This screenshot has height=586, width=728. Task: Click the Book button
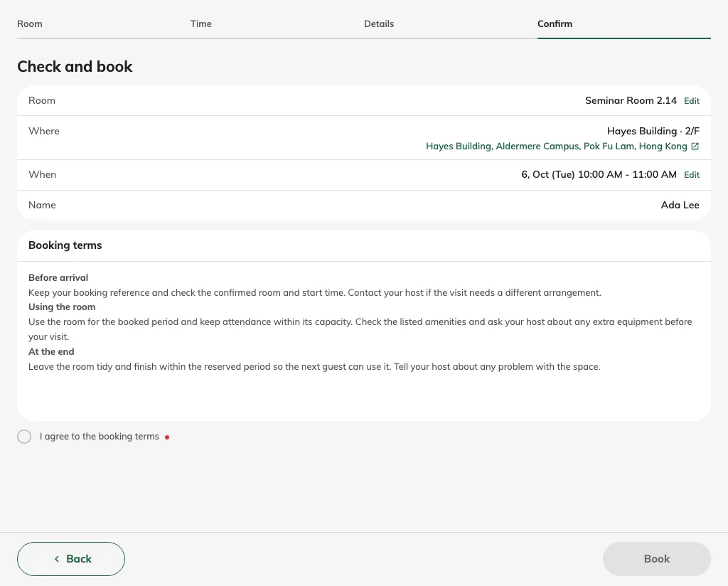[656, 558]
